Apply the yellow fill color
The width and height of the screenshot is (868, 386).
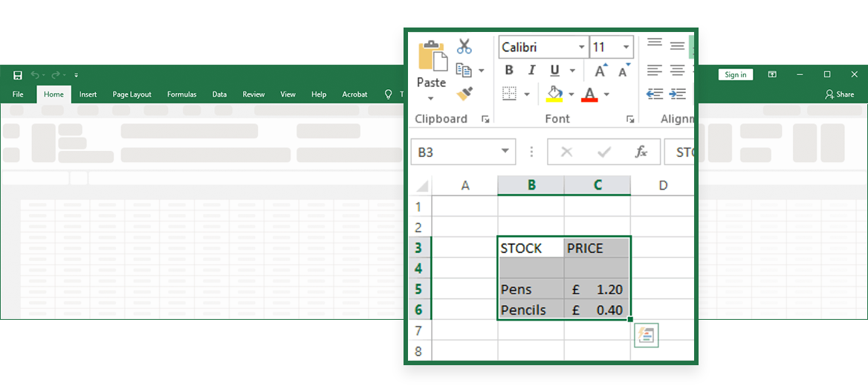point(554,94)
